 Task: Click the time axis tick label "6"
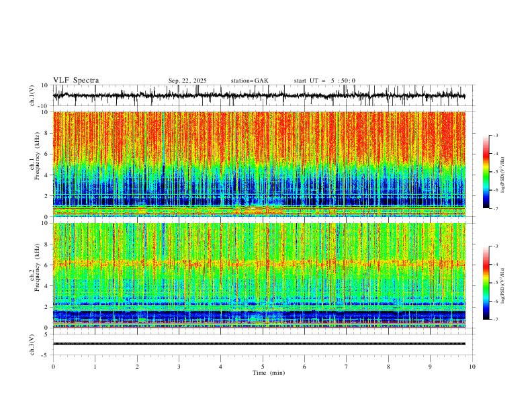304,367
